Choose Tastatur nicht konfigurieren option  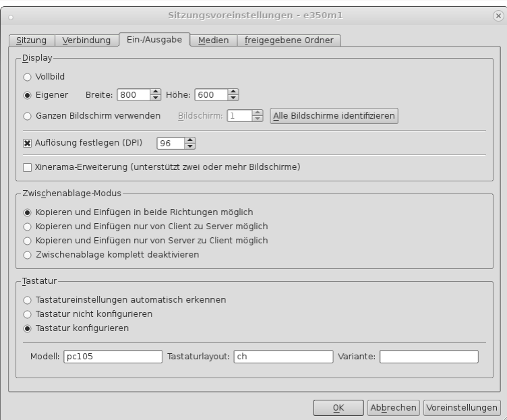pyautogui.click(x=28, y=314)
